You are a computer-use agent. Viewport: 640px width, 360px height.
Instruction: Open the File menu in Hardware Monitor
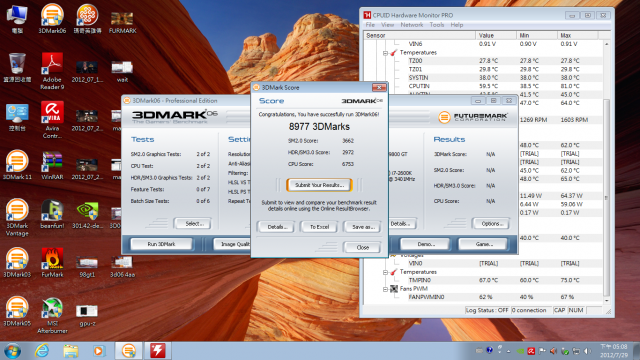click(370, 25)
